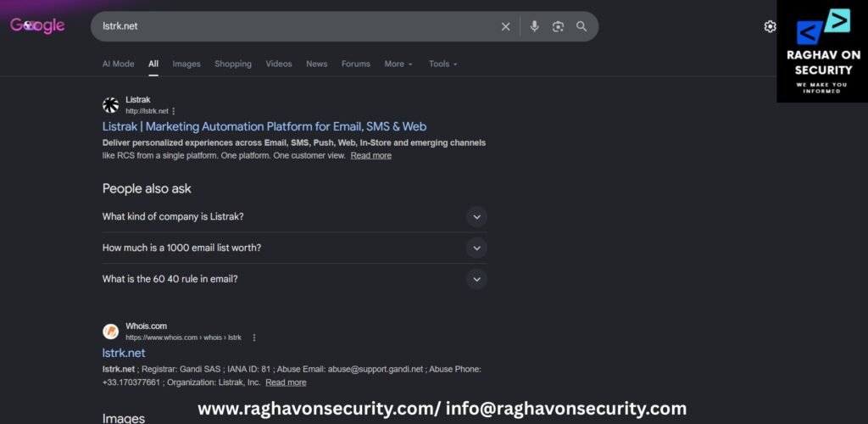Switch to News tab

pyautogui.click(x=317, y=64)
